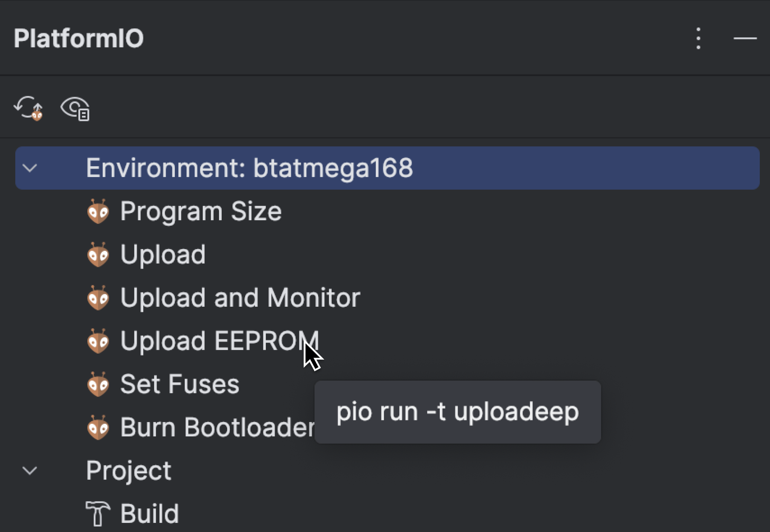Open the Views and More Actions menu
Viewport: 770px width, 532px height.
[x=698, y=38]
